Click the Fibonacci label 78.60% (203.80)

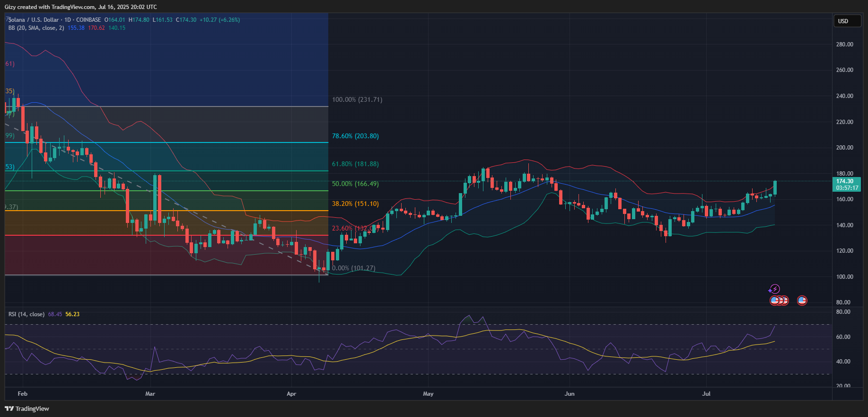point(355,136)
